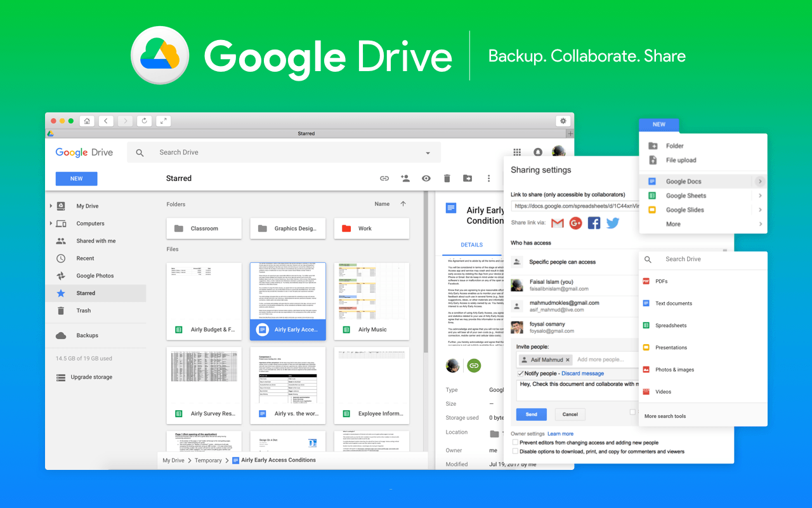Click Cancel in sharing settings
The height and width of the screenshot is (508, 812).
[570, 414]
